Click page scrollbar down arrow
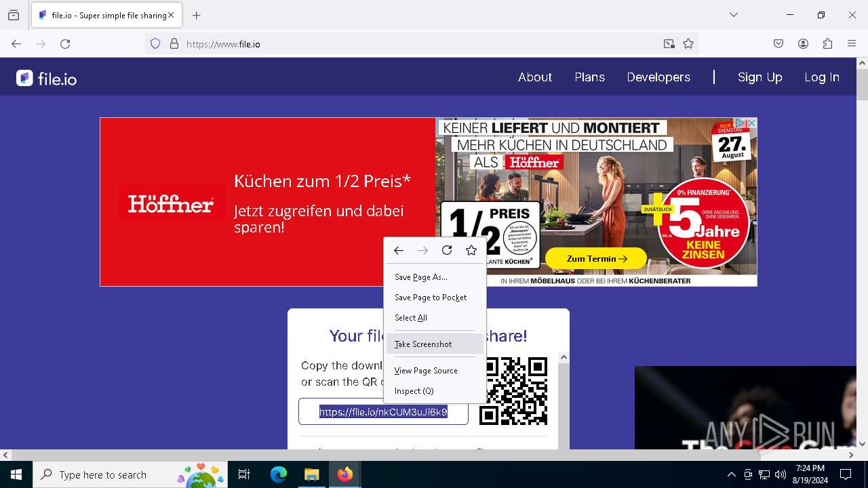868x488 pixels. coord(862,444)
